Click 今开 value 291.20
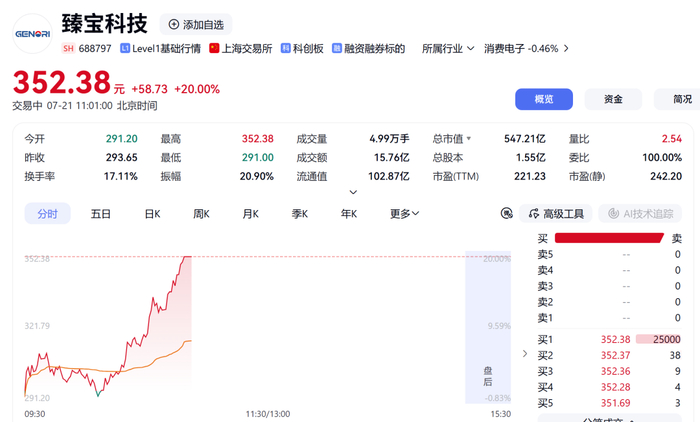Viewport: 700px width, 422px height. point(121,139)
